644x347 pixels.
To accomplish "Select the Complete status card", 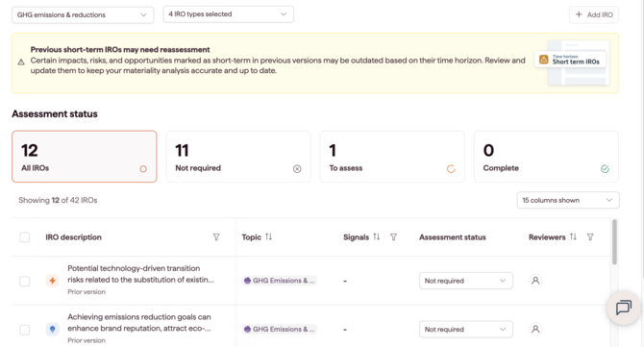I will (546, 157).
